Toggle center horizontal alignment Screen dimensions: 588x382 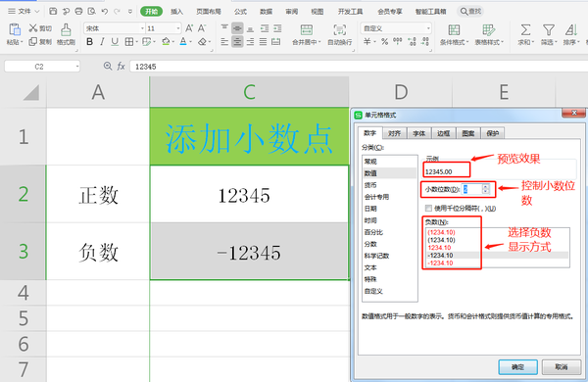point(237,41)
